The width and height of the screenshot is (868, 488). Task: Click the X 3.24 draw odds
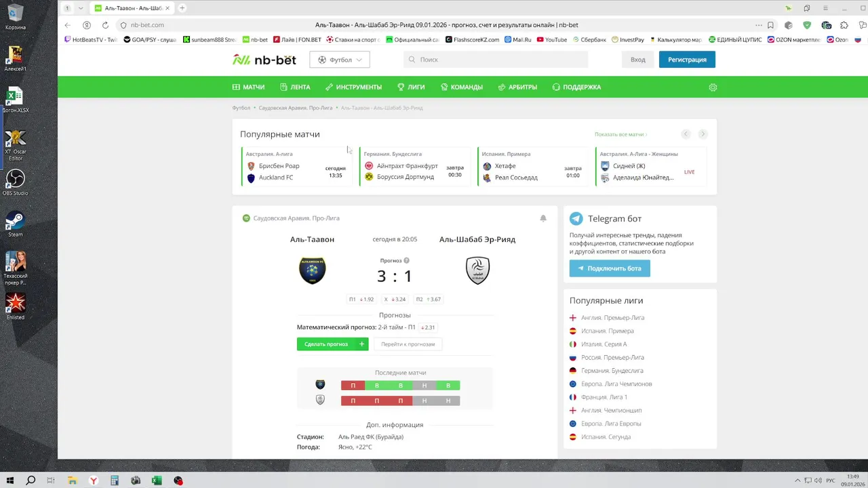395,299
